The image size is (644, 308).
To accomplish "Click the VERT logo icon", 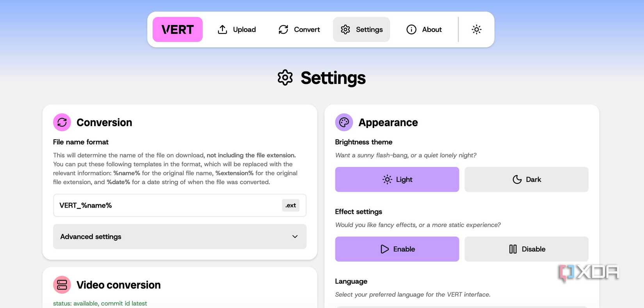I will pyautogui.click(x=177, y=29).
